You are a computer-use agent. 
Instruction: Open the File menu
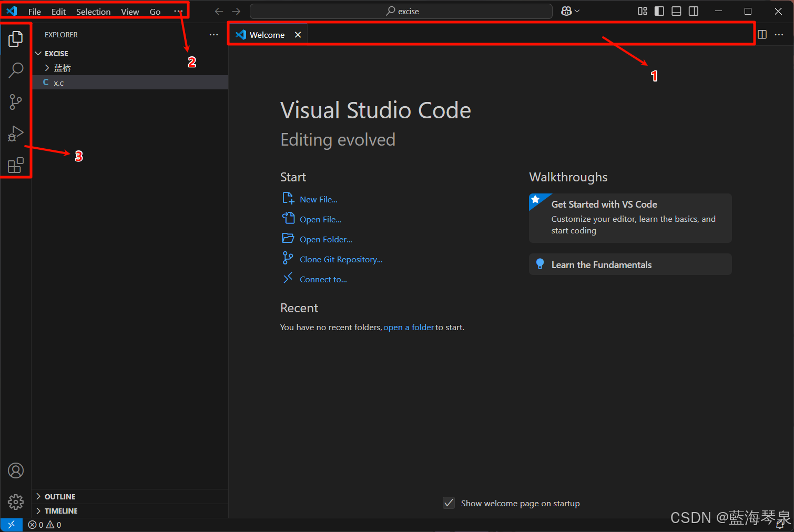coord(35,12)
